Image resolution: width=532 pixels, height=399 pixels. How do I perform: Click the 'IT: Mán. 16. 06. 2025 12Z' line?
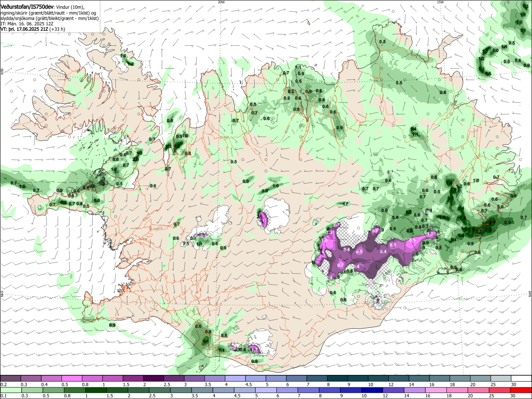[27, 24]
